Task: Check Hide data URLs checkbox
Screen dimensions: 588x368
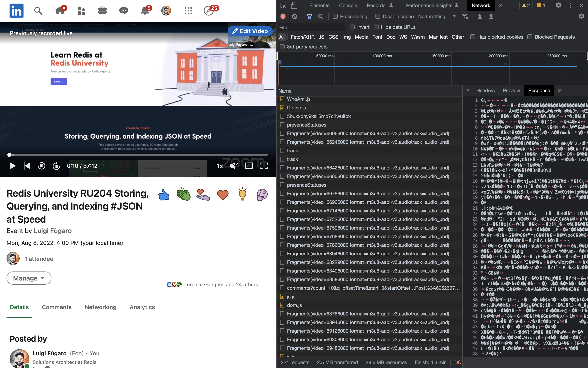Action: [376, 27]
